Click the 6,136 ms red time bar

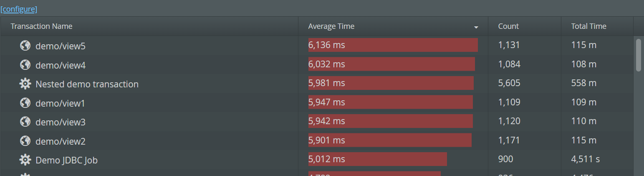pyautogui.click(x=393, y=45)
